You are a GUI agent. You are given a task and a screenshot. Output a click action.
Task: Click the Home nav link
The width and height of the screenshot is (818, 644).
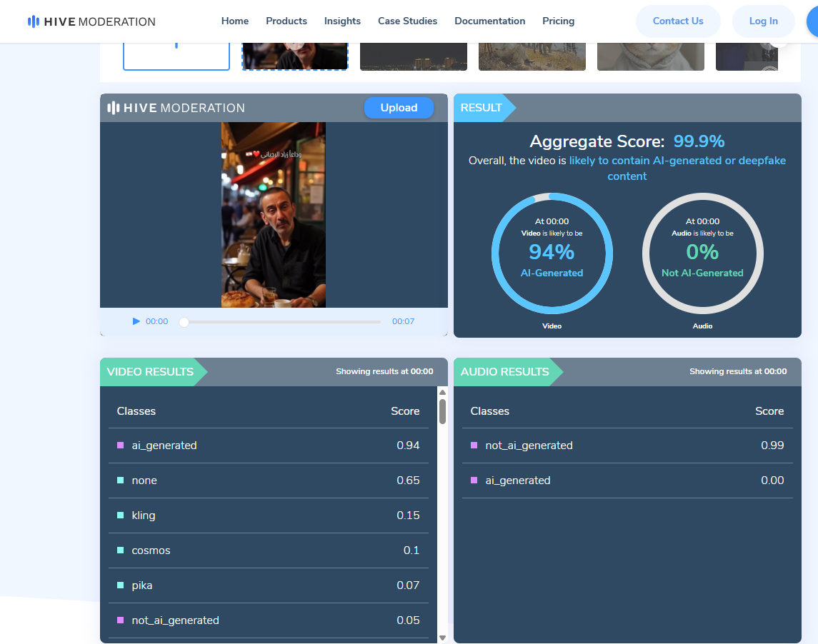235,21
